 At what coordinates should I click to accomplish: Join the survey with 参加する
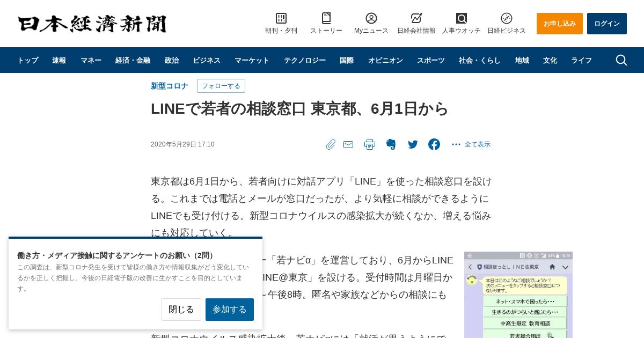(x=230, y=310)
